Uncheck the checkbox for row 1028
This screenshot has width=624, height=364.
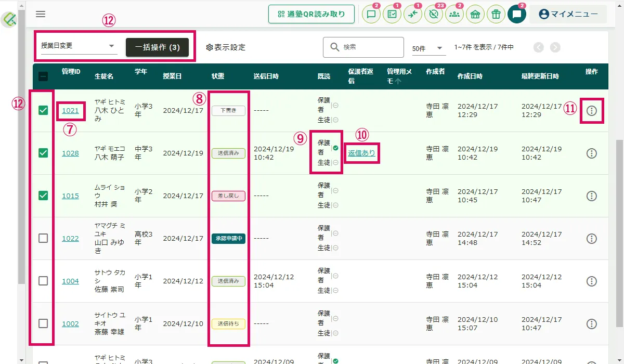[x=43, y=153]
